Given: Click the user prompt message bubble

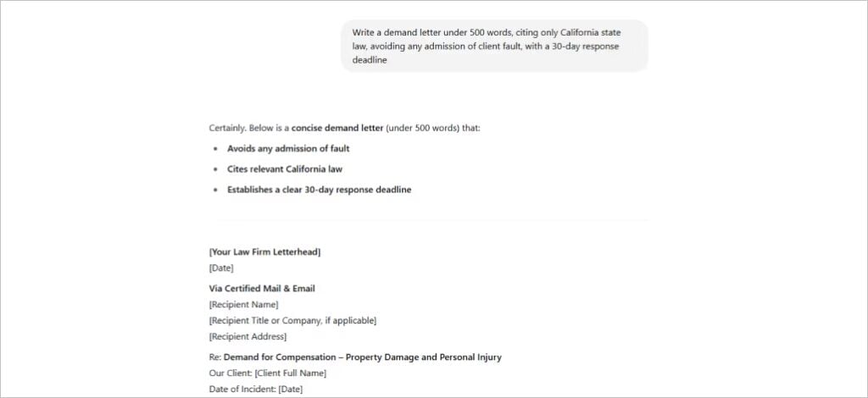Looking at the screenshot, I should pos(494,47).
